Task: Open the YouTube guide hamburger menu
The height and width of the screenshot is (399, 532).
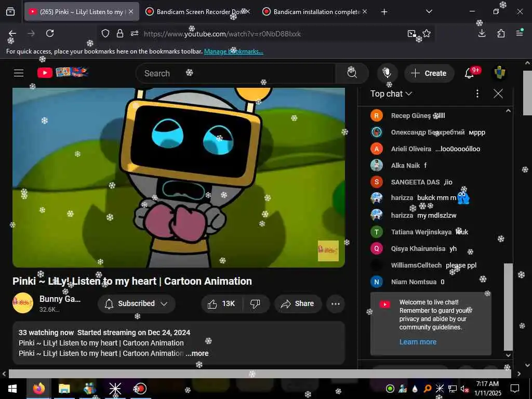Action: pyautogui.click(x=19, y=73)
